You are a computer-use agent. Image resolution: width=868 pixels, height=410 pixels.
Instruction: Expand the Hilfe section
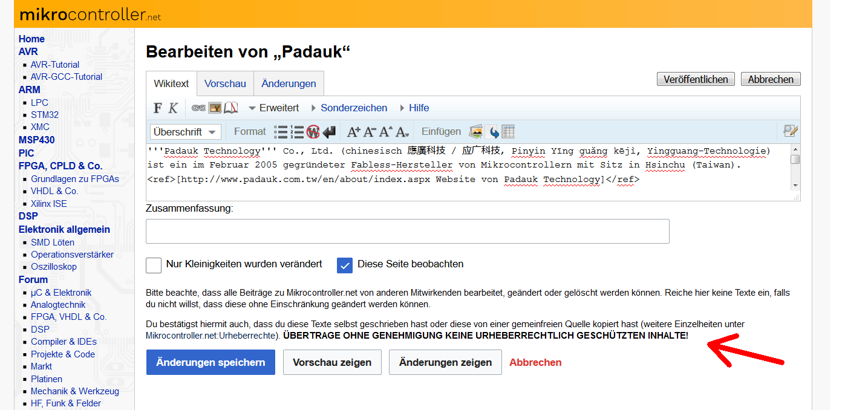pyautogui.click(x=414, y=108)
